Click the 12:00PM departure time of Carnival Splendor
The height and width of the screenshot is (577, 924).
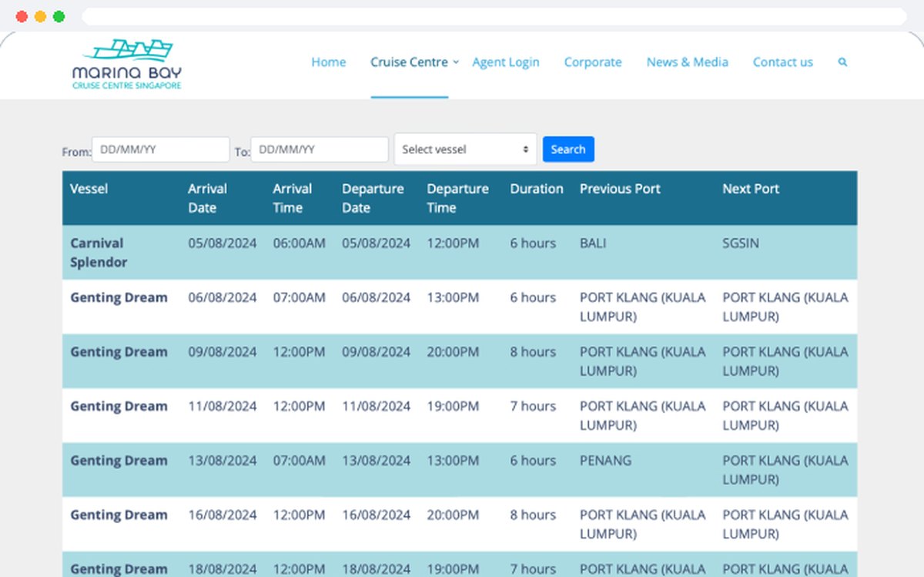point(453,243)
